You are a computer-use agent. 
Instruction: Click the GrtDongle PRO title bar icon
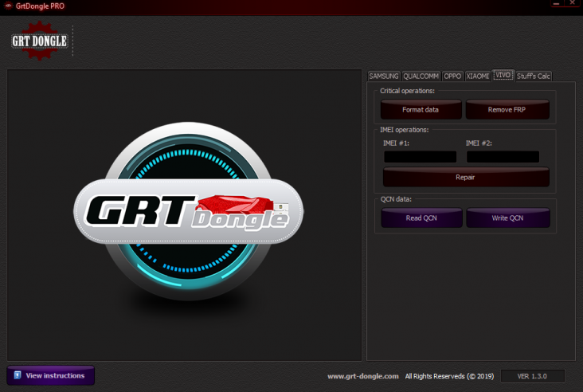click(x=8, y=6)
